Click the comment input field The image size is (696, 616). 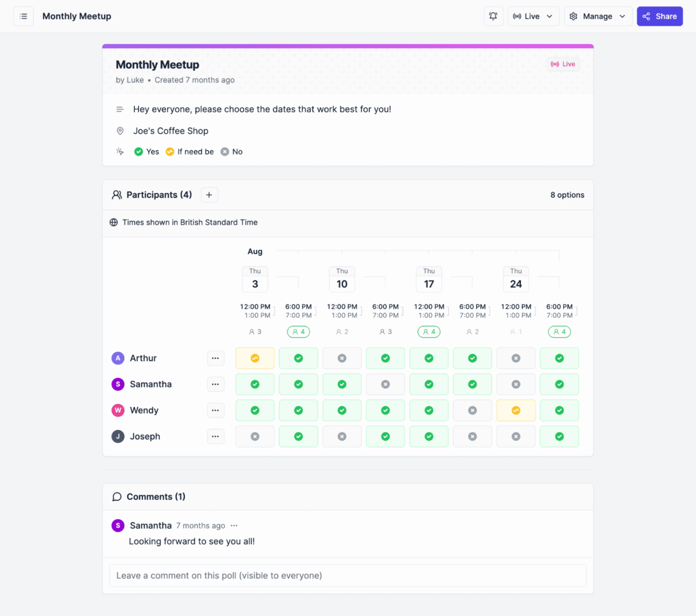pyautogui.click(x=348, y=575)
